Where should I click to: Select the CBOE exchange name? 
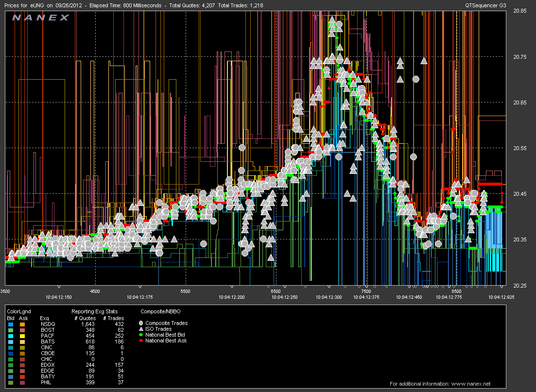click(48, 353)
